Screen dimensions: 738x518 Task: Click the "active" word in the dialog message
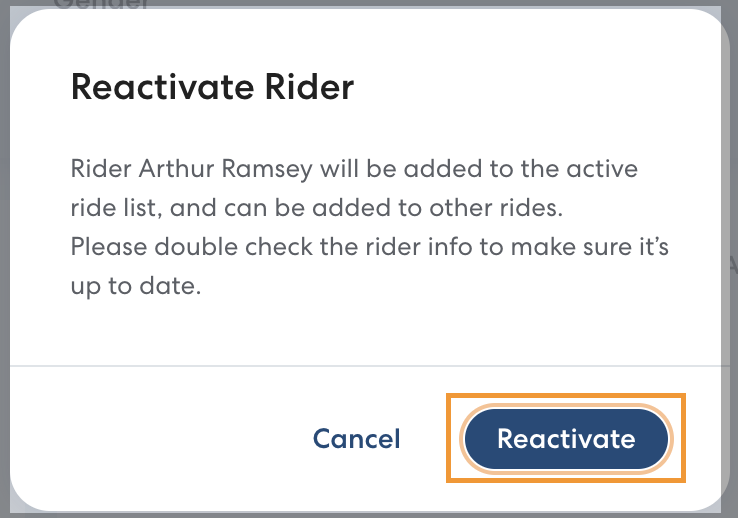point(605,168)
